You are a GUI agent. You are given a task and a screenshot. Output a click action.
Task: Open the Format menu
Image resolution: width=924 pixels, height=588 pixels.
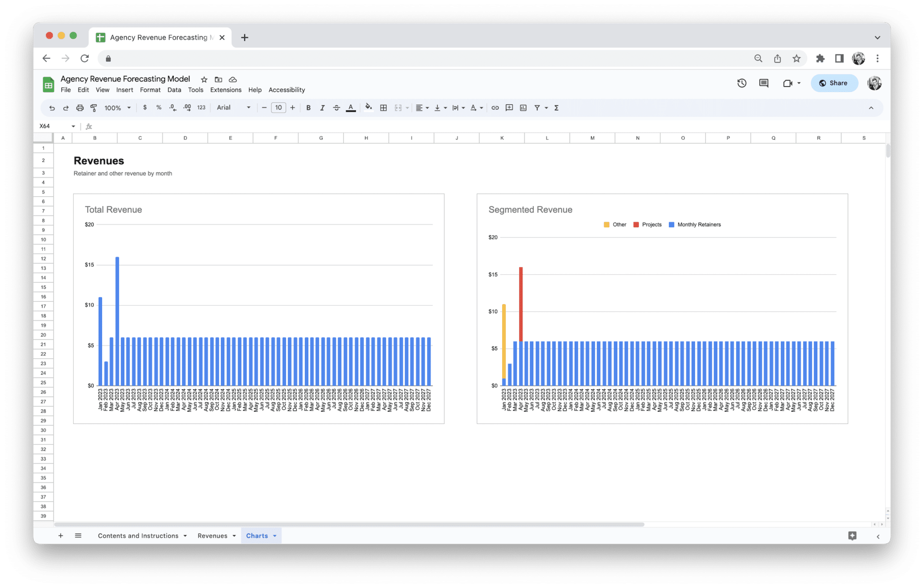pos(150,90)
